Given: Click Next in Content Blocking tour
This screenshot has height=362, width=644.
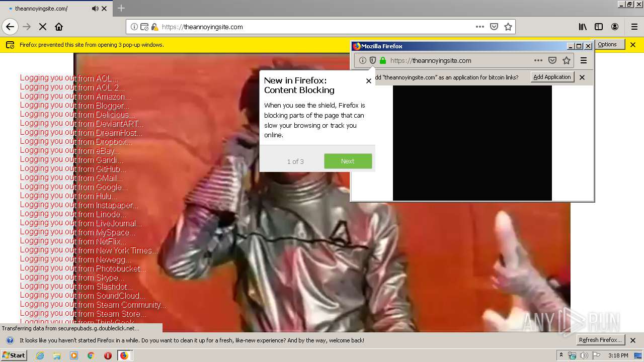Looking at the screenshot, I should pyautogui.click(x=348, y=161).
